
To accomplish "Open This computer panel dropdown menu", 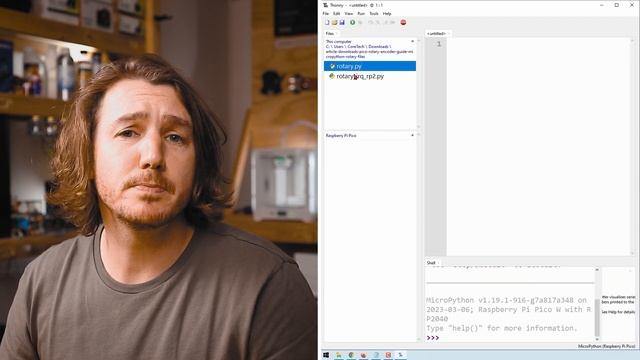I will tap(413, 42).
